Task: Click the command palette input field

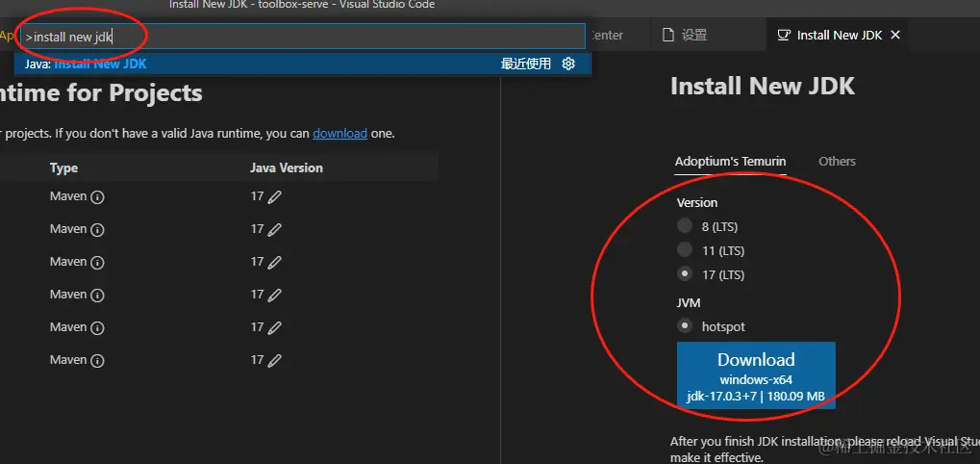Action: [303, 37]
